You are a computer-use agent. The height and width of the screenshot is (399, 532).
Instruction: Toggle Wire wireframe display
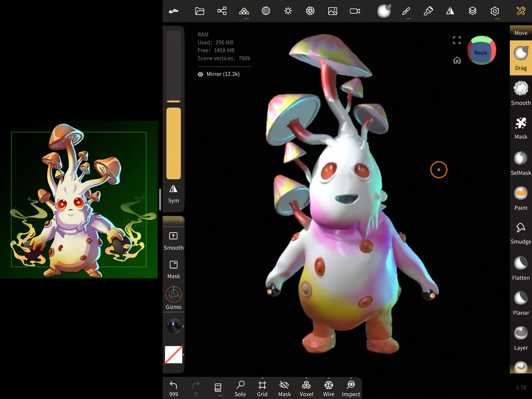(x=329, y=388)
